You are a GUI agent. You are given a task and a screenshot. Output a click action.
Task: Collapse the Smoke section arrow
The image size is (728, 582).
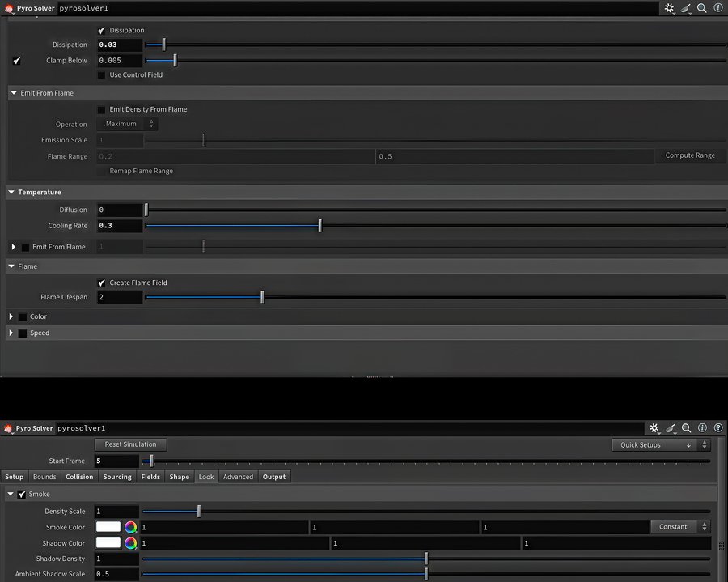pos(11,494)
